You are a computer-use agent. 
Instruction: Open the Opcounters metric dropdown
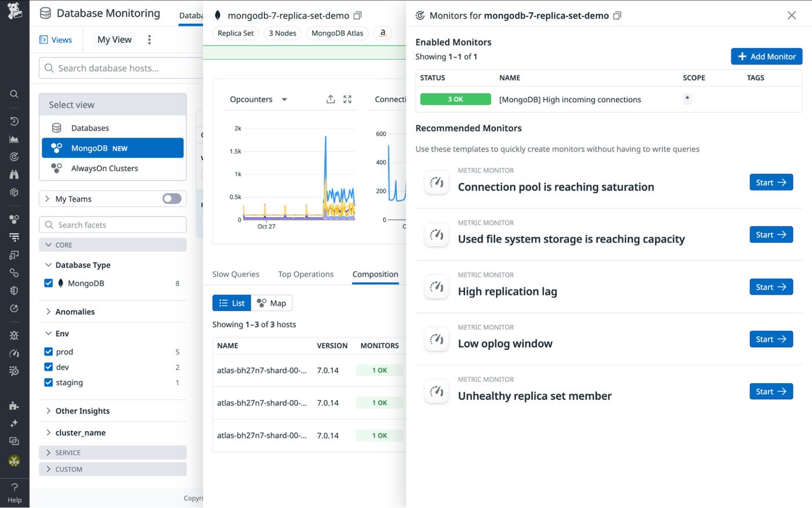284,99
